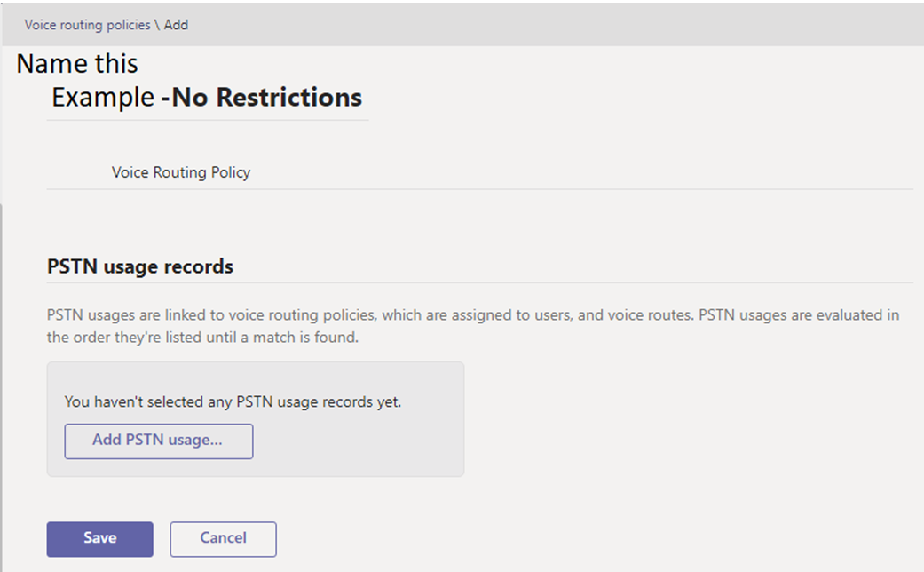The width and height of the screenshot is (924, 572).
Task: Click the Add breadcrumb segment
Action: coord(176,25)
